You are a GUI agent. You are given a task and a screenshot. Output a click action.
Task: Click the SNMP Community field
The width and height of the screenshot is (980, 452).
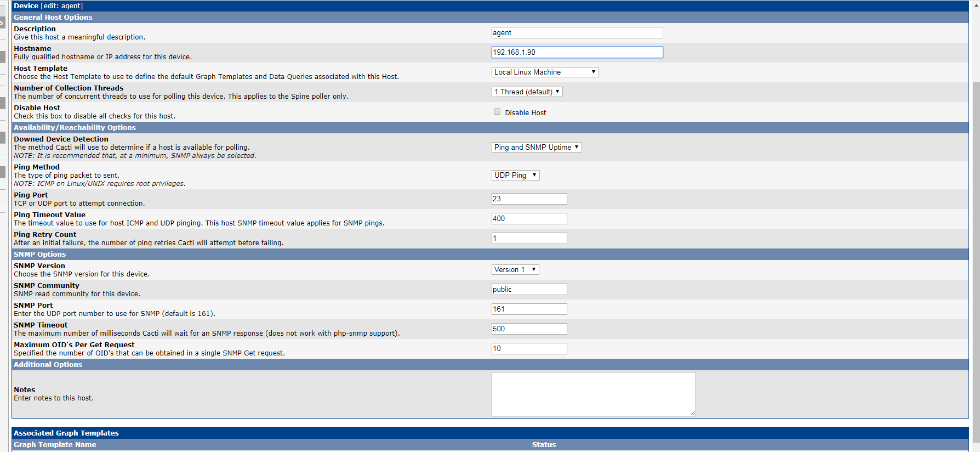(529, 290)
